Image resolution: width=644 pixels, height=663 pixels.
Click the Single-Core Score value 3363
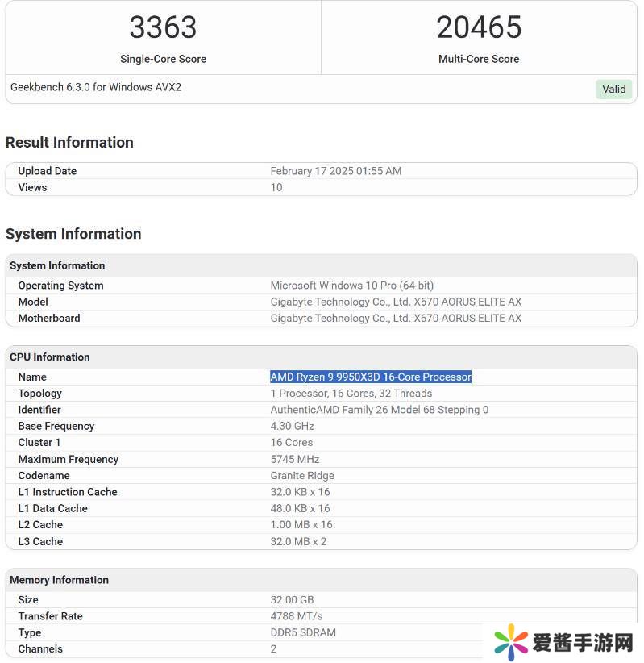[x=163, y=28]
